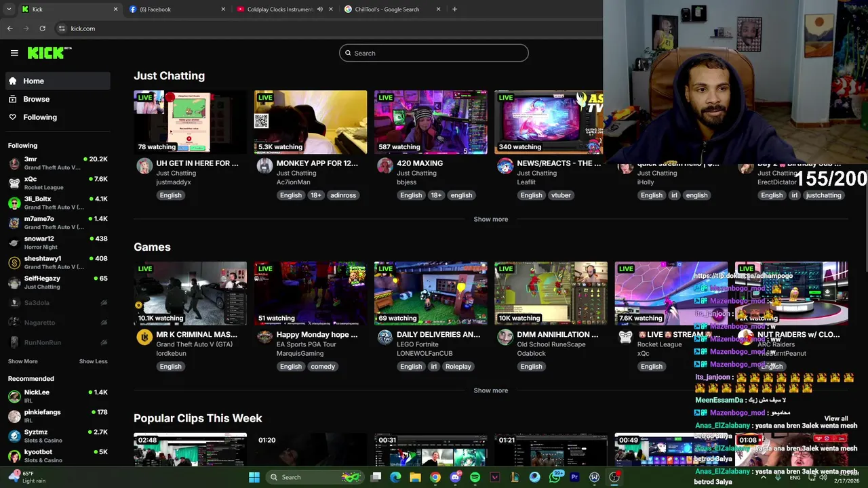The width and height of the screenshot is (868, 488).
Task: Open NickLee recommended channel
Action: pyautogui.click(x=58, y=396)
